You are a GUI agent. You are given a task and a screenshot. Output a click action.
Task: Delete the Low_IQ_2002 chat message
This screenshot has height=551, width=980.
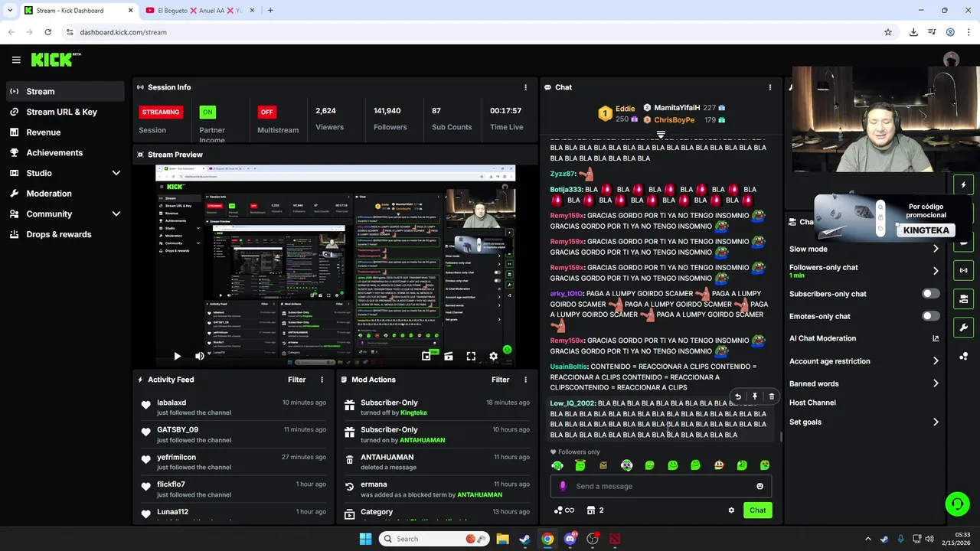771,396
